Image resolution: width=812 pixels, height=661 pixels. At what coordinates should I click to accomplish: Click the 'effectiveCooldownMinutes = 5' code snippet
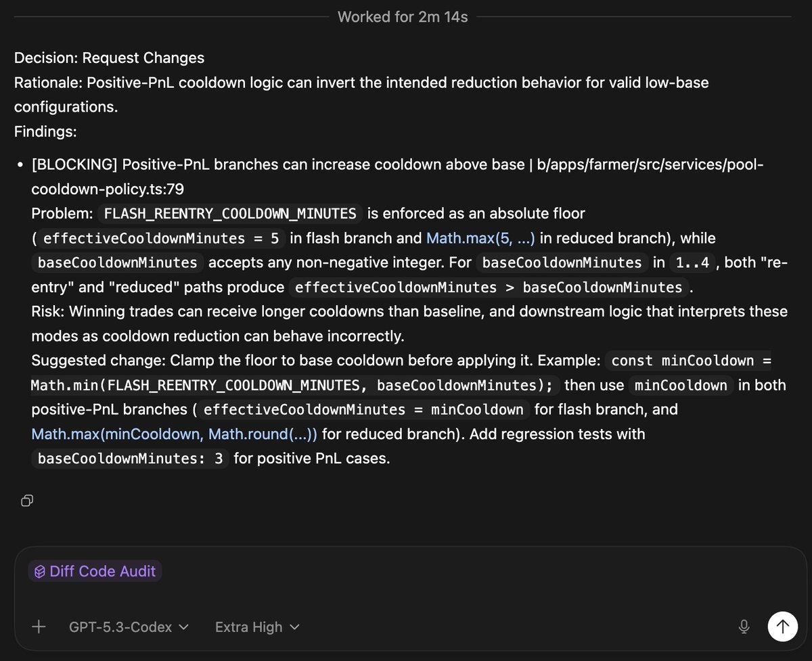tap(162, 238)
